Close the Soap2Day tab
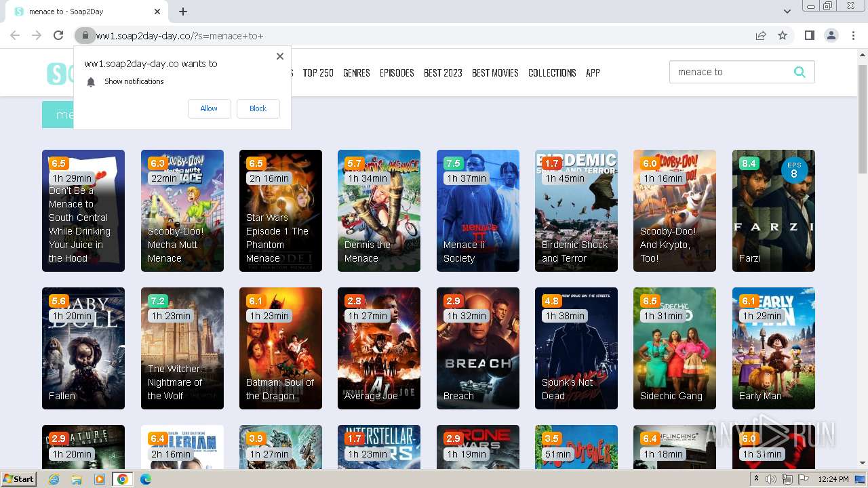Image resolution: width=868 pixels, height=488 pixels. point(157,12)
